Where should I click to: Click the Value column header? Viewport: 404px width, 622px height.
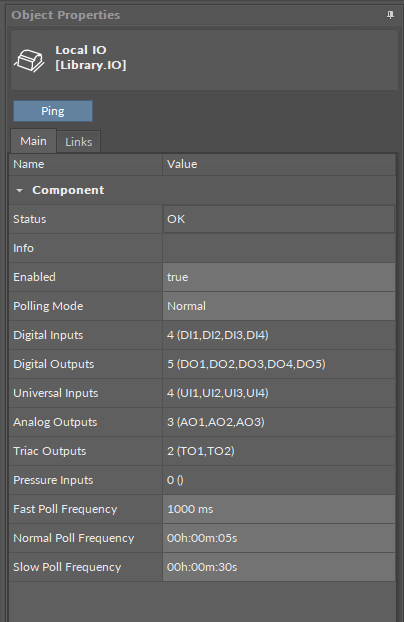[x=279, y=164]
